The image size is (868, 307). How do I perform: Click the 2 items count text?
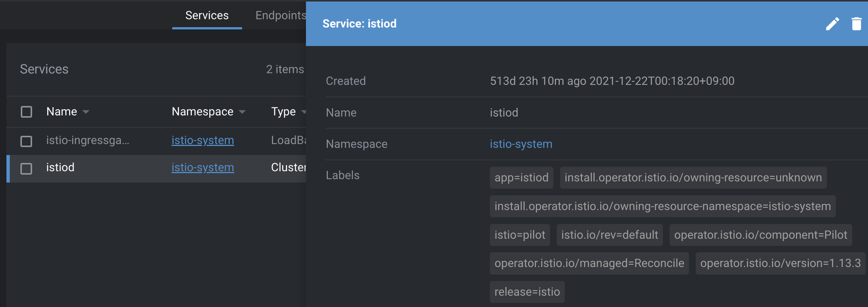pos(285,69)
